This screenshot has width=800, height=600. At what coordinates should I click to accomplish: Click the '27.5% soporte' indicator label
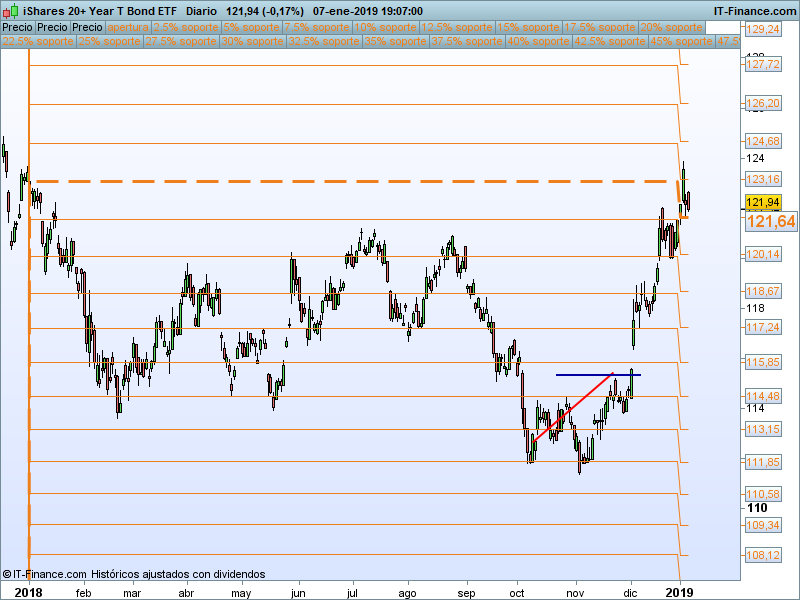click(x=181, y=41)
